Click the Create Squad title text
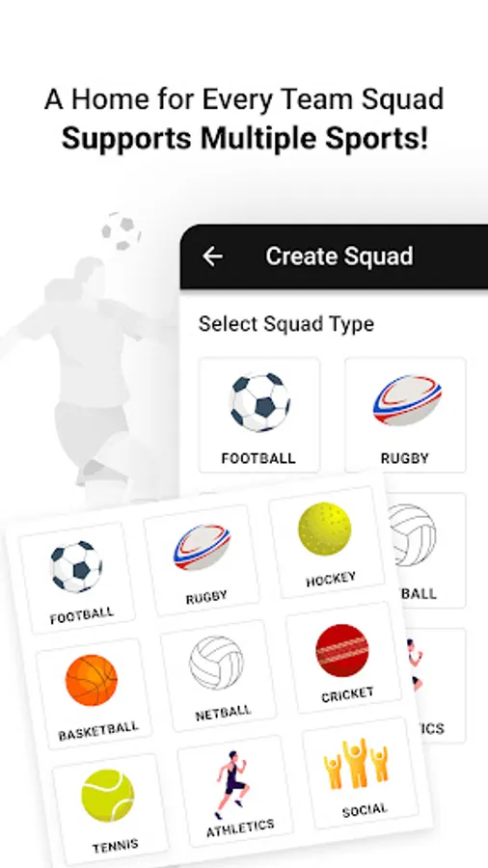Image resolution: width=488 pixels, height=868 pixels. tap(339, 257)
